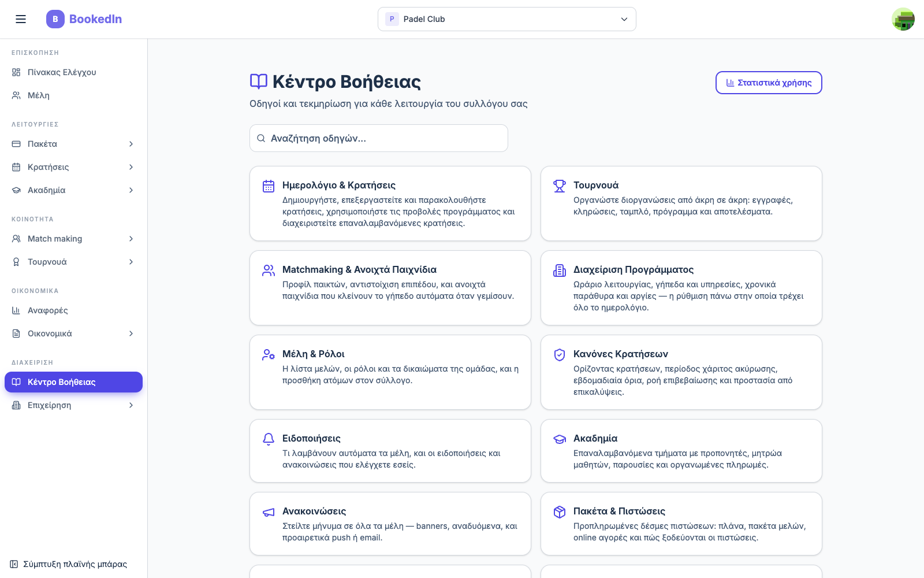Open the Πακέτα & Πιστώσεις guide title
This screenshot has height=578, width=924.
coord(619,511)
